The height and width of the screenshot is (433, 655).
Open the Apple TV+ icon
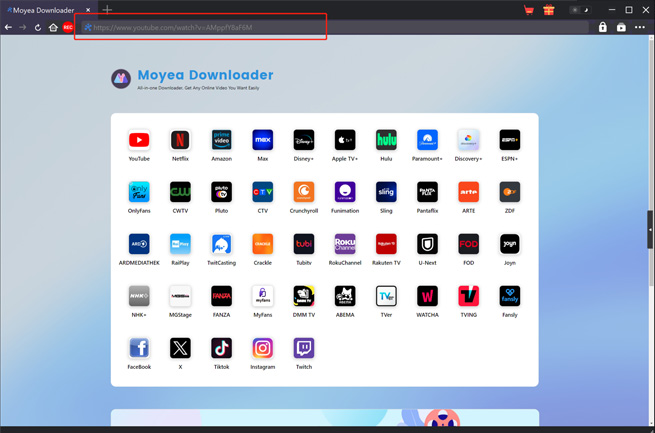click(x=345, y=140)
